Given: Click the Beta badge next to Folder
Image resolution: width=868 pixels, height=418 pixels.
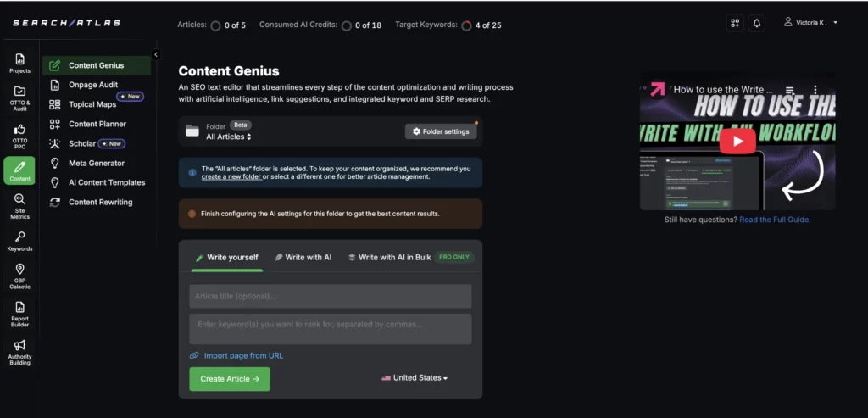Looking at the screenshot, I should tap(240, 125).
